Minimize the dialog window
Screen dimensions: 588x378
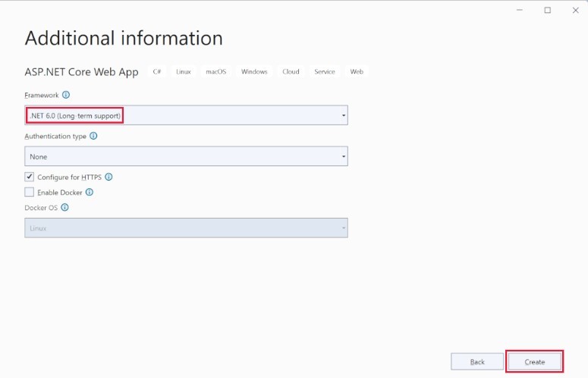coord(520,10)
